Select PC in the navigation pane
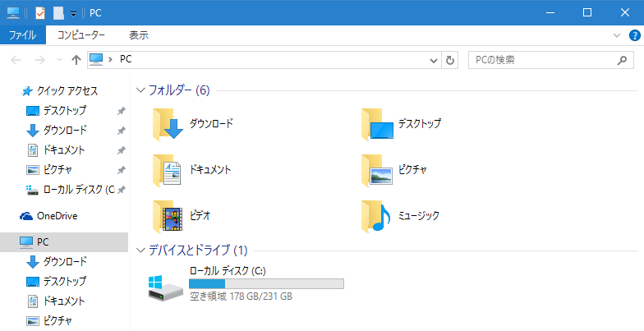The width and height of the screenshot is (644, 331). point(64,241)
